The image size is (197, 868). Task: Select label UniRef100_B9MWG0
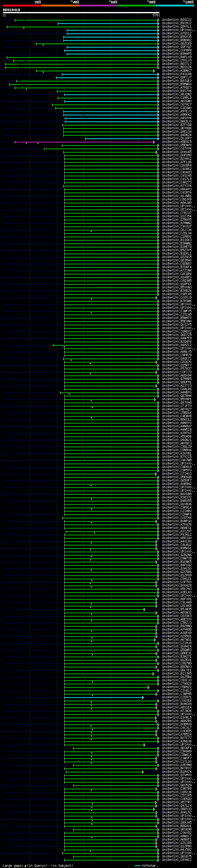click(176, 84)
